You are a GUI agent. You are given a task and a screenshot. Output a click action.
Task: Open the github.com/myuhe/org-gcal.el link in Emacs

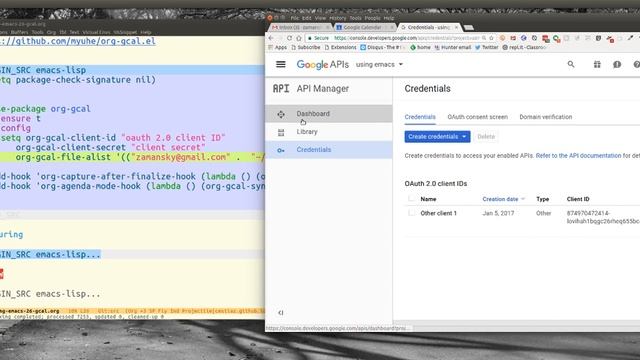78,41
